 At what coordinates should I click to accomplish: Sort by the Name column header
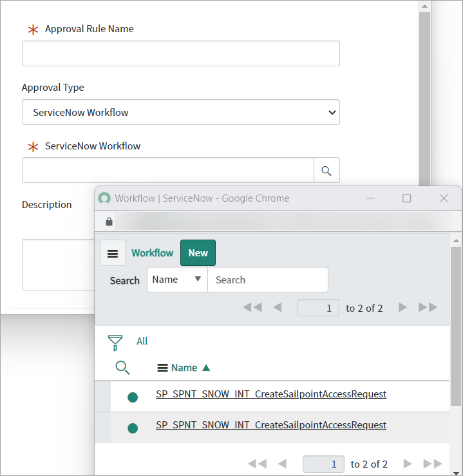click(184, 368)
